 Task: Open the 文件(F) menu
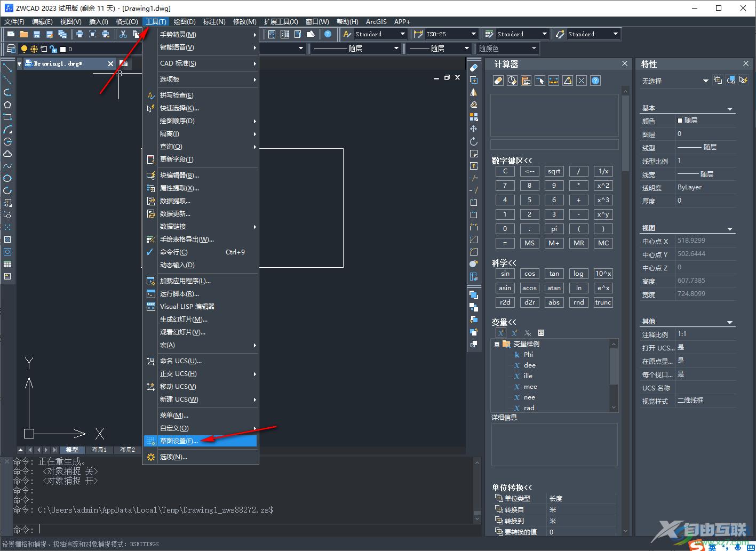pos(14,22)
